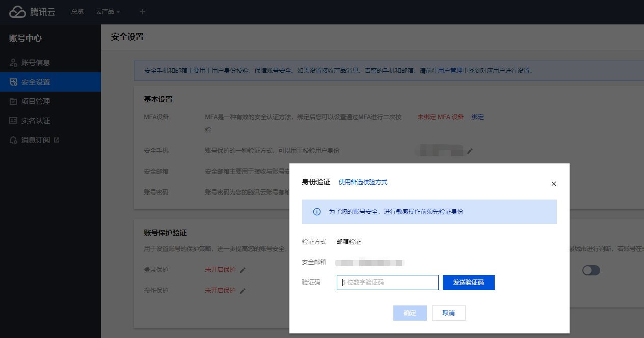644x338 pixels.
Task: Open 消息订阅 in the sidebar
Action: 50,140
